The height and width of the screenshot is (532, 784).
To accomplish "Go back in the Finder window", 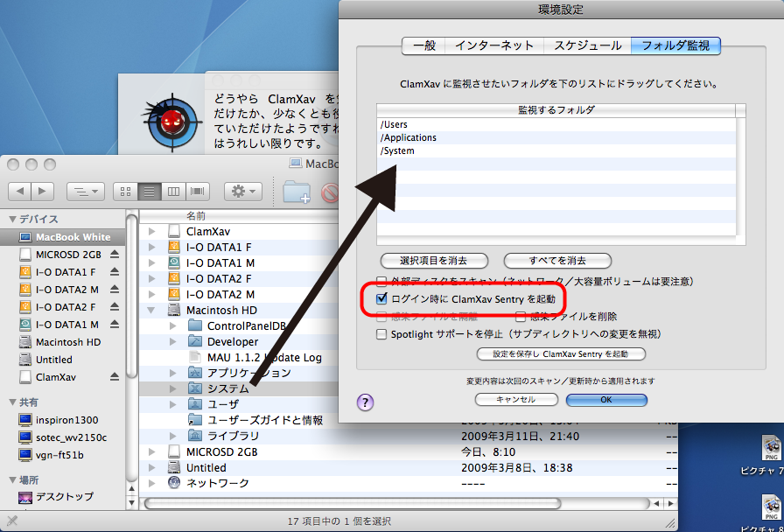I will point(20,191).
